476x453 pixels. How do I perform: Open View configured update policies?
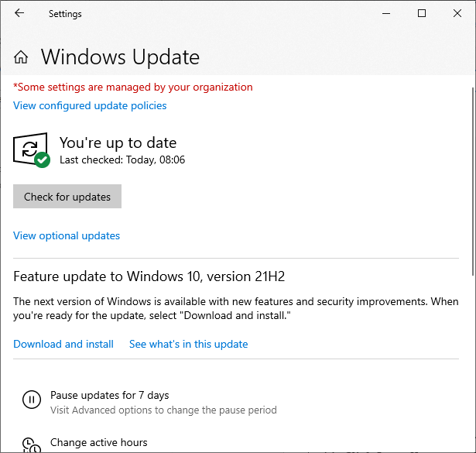[x=90, y=105]
